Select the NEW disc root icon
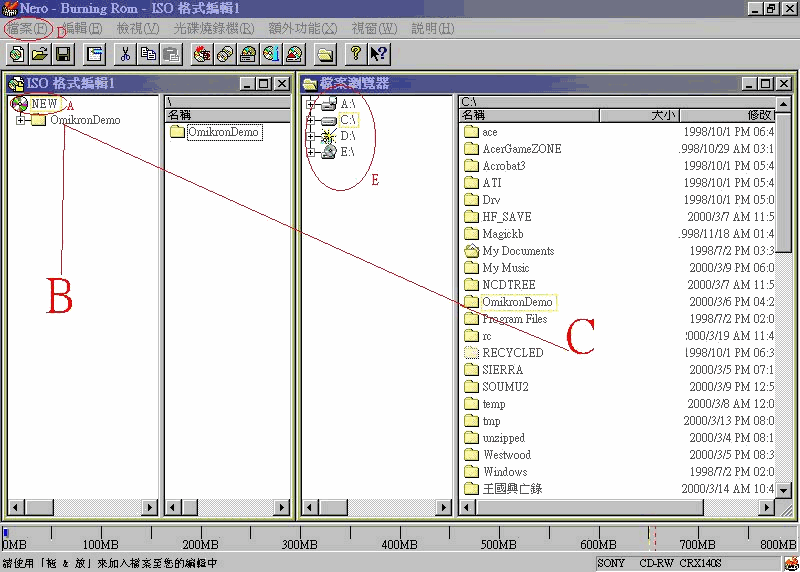This screenshot has width=800, height=572. pyautogui.click(x=19, y=104)
